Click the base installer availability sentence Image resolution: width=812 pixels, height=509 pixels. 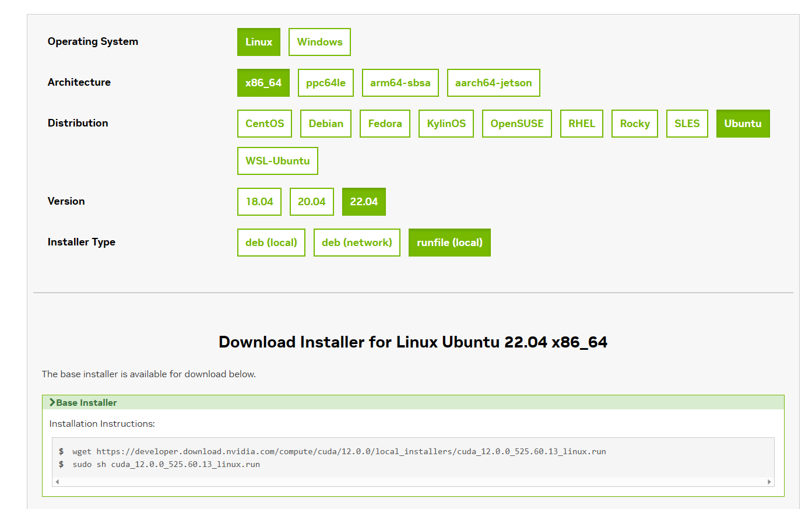click(x=149, y=374)
